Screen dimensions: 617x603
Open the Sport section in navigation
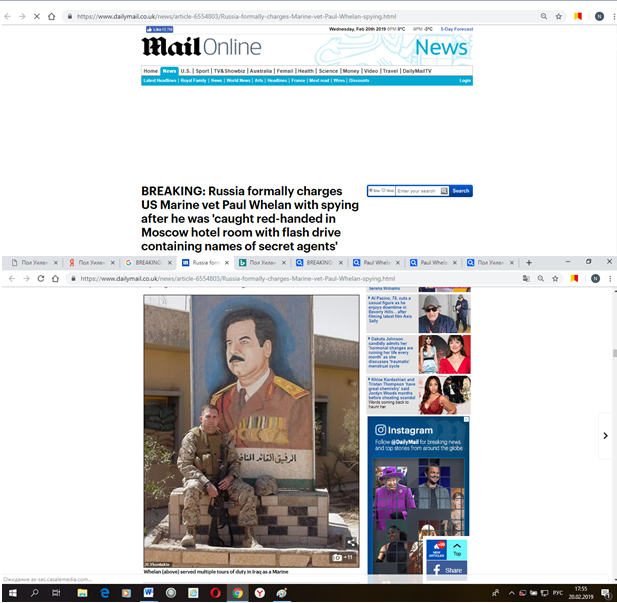coord(202,71)
